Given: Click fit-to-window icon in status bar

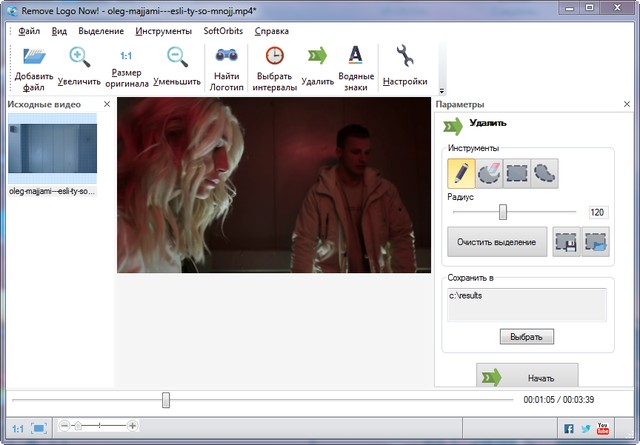Looking at the screenshot, I should pyautogui.click(x=39, y=428).
